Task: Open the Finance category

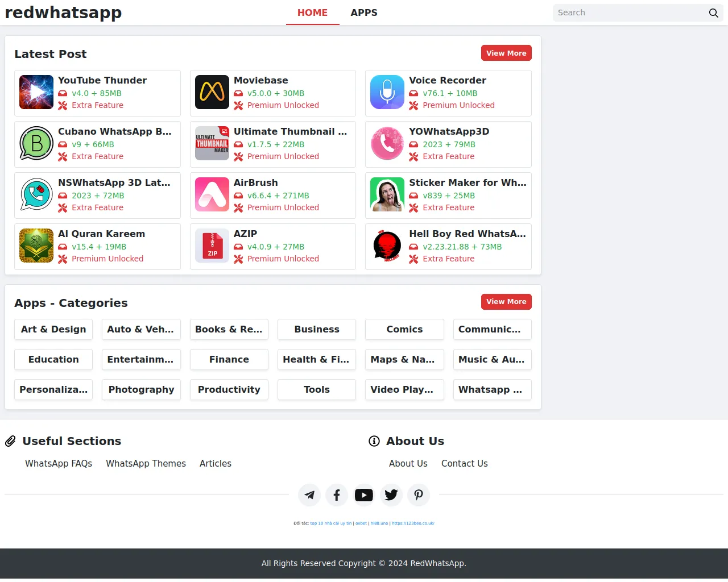Action: (229, 360)
